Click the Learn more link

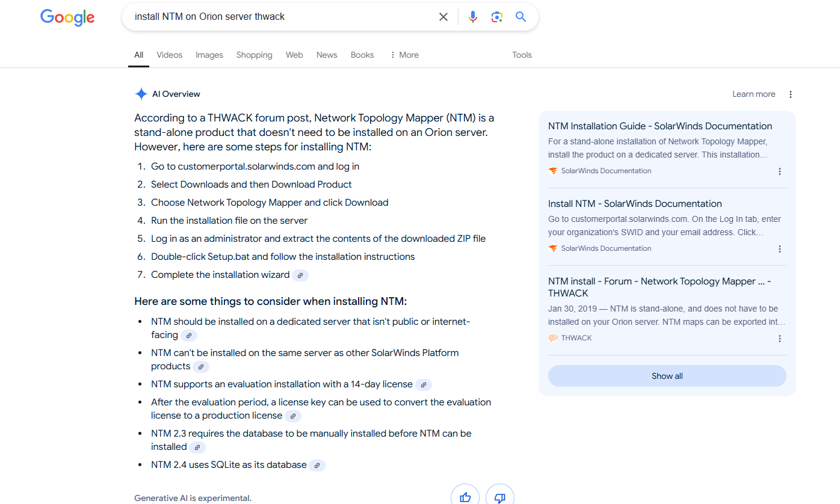click(753, 94)
